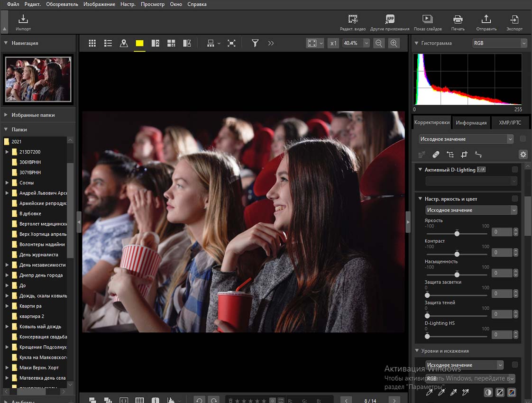Click the Импорт import icon
The width and height of the screenshot is (532, 403).
coord(23,22)
